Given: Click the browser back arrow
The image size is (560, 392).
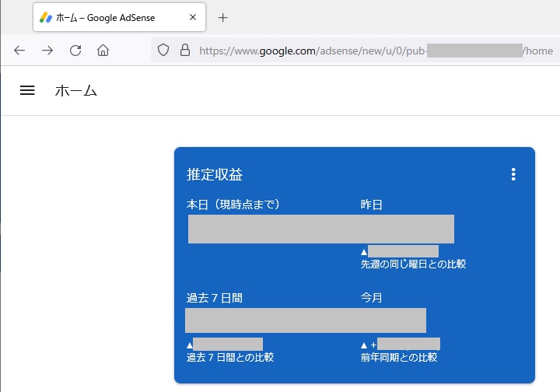Looking at the screenshot, I should click(x=19, y=51).
